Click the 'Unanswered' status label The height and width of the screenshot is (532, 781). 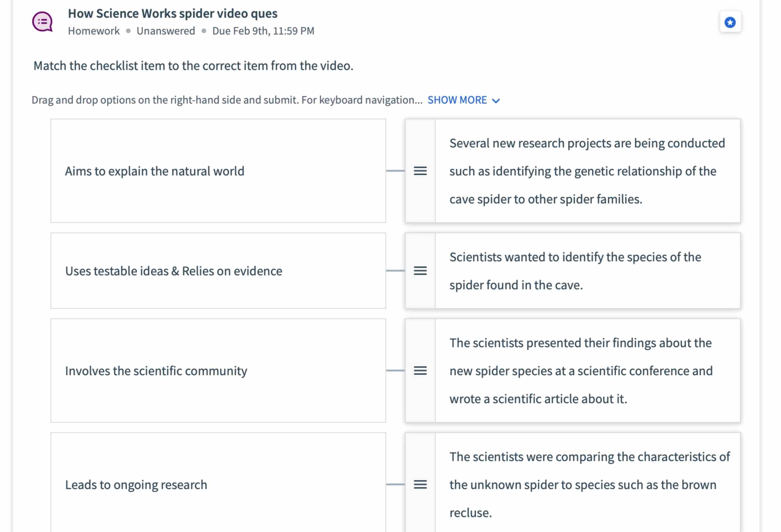(x=166, y=31)
